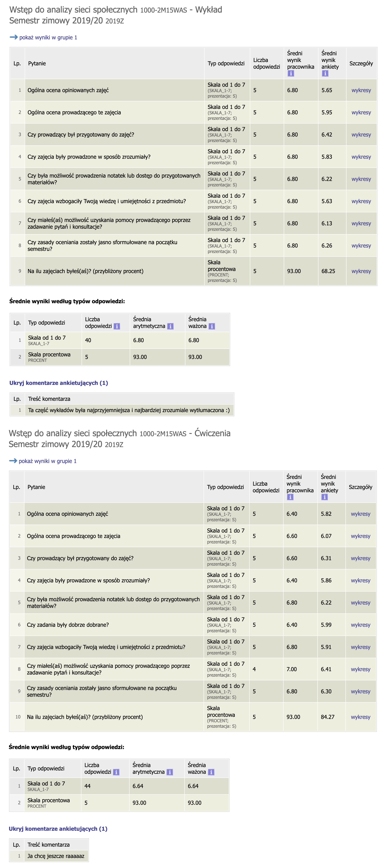385x868 pixels.
Task: Click count 40 in Wykład summary table
Action: click(x=88, y=340)
